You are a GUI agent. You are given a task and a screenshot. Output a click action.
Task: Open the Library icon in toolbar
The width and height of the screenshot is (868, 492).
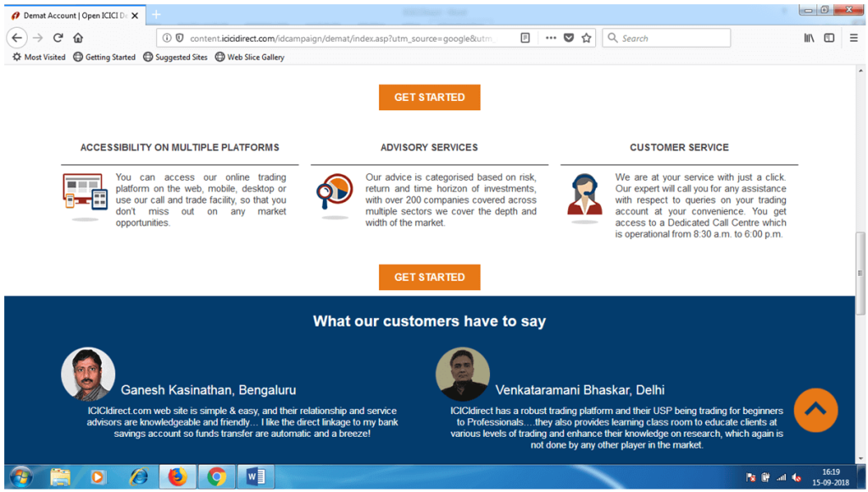point(810,37)
